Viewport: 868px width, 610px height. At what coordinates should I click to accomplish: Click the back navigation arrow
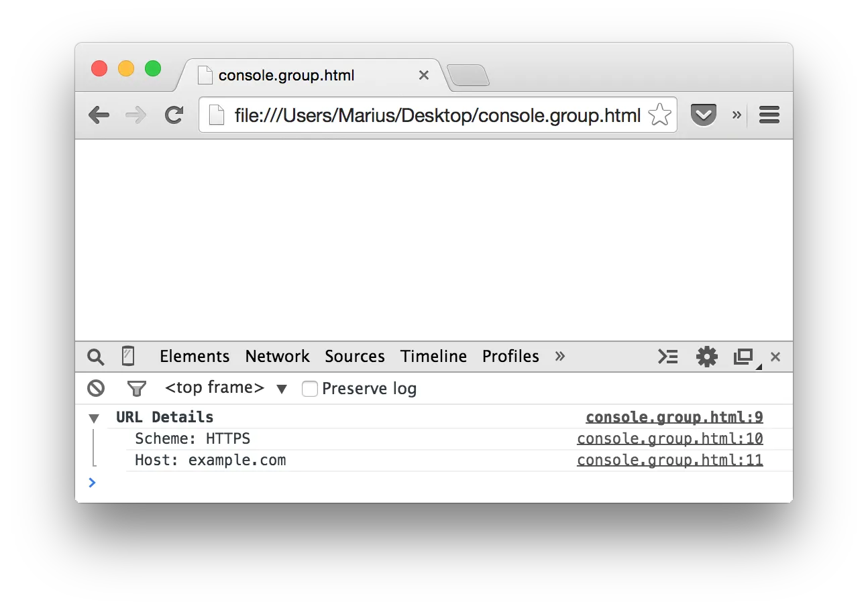(x=99, y=115)
